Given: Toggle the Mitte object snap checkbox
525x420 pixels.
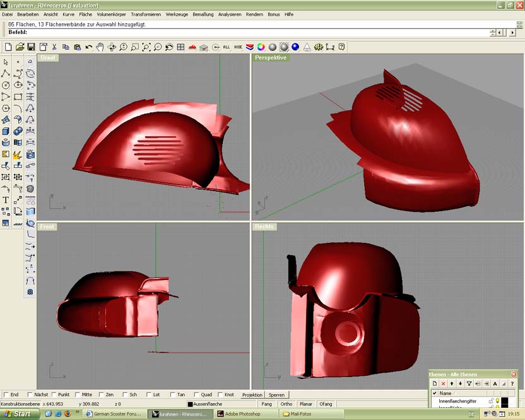Looking at the screenshot, I should (x=76, y=395).
